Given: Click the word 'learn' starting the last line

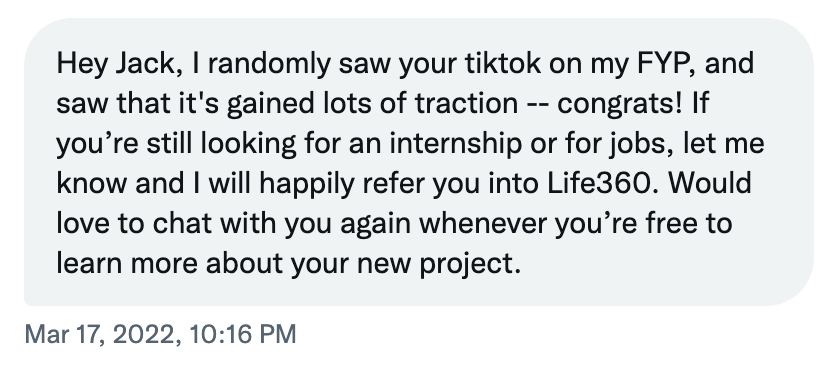Looking at the screenshot, I should [x=89, y=263].
